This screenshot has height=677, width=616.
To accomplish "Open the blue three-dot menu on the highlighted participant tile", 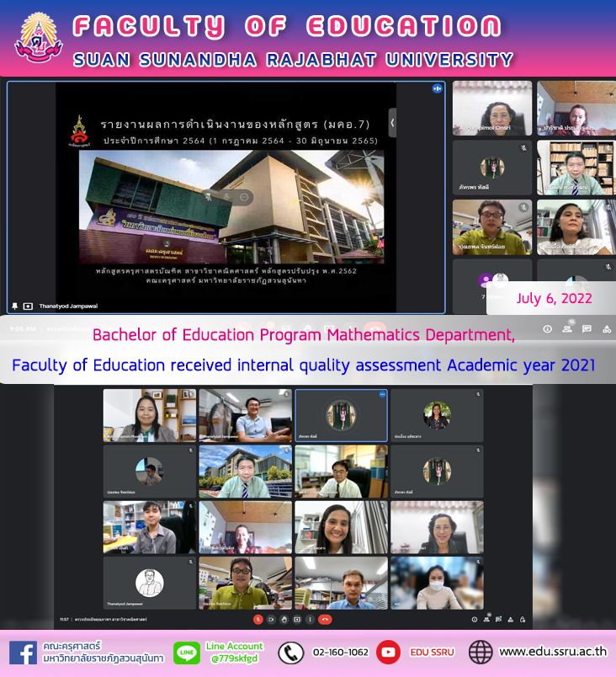I will [381, 394].
